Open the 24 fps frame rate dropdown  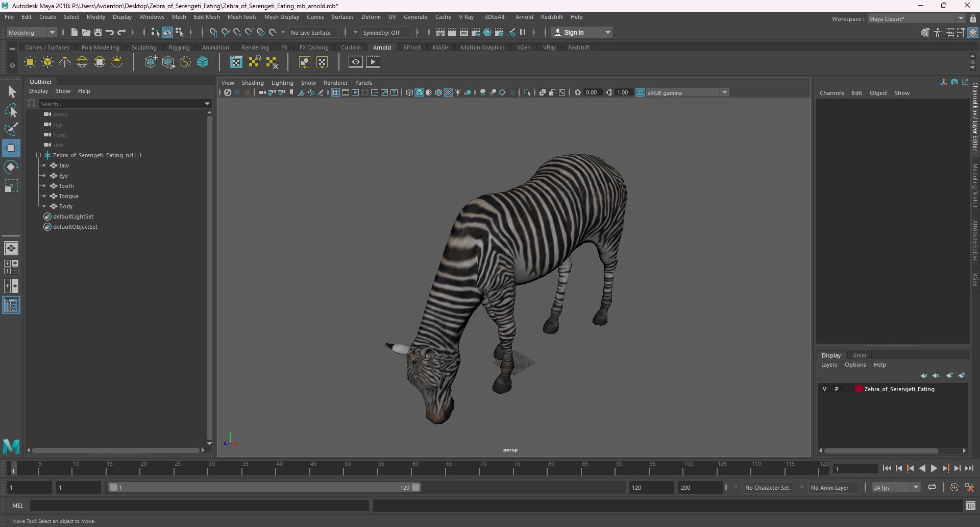tap(896, 488)
